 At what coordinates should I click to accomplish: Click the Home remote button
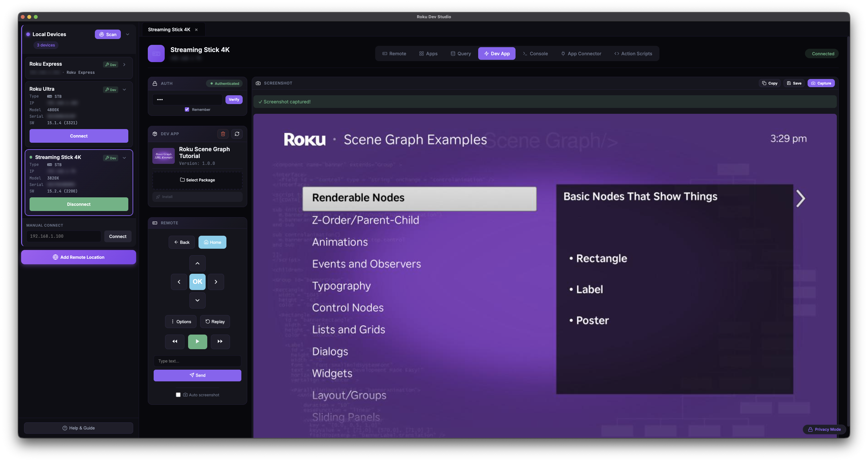point(212,242)
